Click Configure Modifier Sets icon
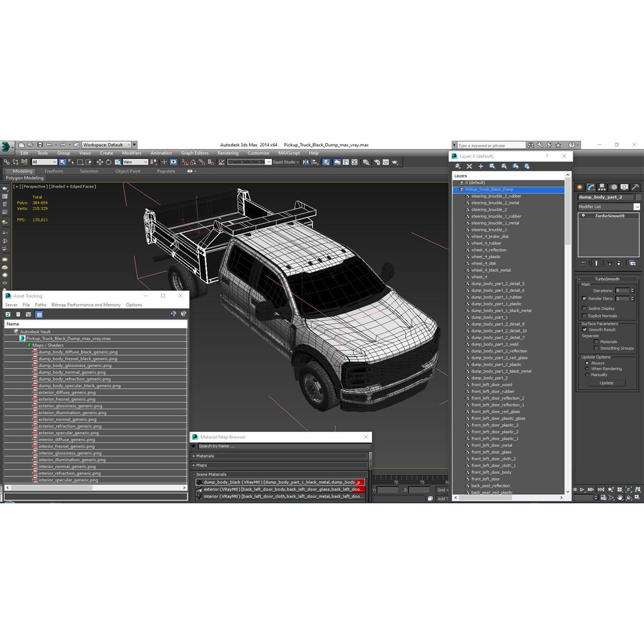The height and width of the screenshot is (644, 644). coord(633,263)
